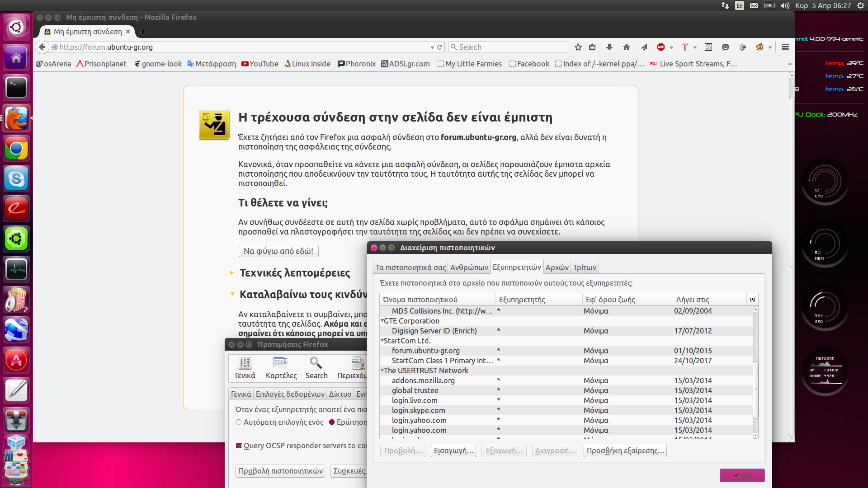Screen dimensions: 868x488
Task: Click Εισαγωγή... button
Action: (453, 450)
